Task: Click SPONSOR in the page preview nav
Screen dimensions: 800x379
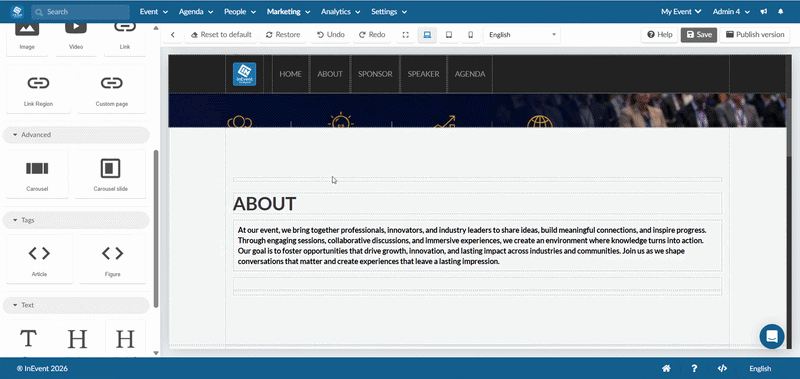Action: click(375, 74)
